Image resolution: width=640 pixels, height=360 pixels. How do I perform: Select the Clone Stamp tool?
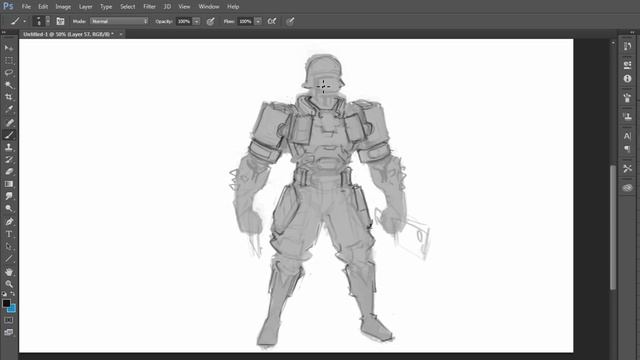(9, 147)
